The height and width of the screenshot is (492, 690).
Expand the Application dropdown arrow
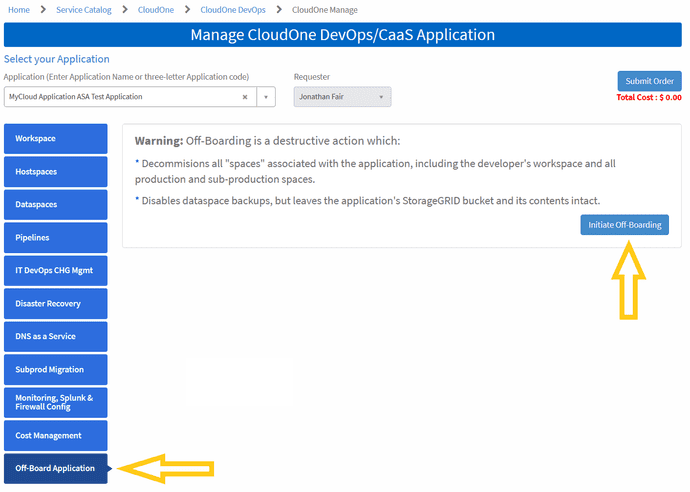click(266, 97)
